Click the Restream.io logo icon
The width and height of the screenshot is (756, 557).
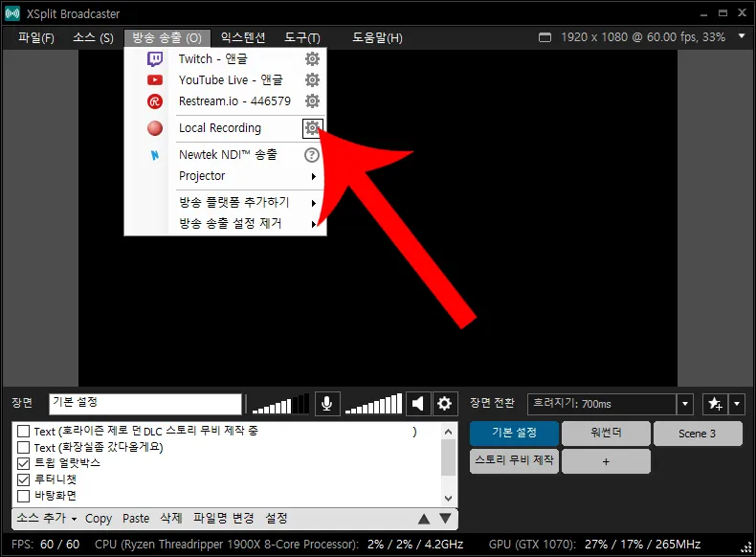point(155,101)
